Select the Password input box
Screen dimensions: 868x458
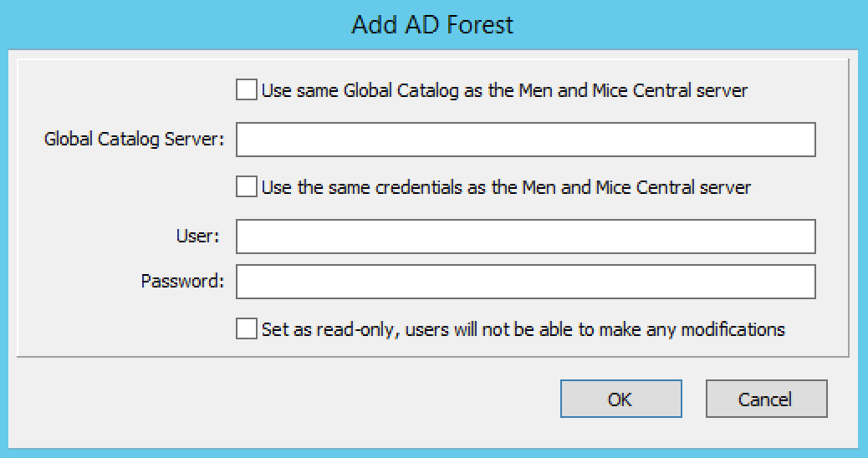pos(526,282)
